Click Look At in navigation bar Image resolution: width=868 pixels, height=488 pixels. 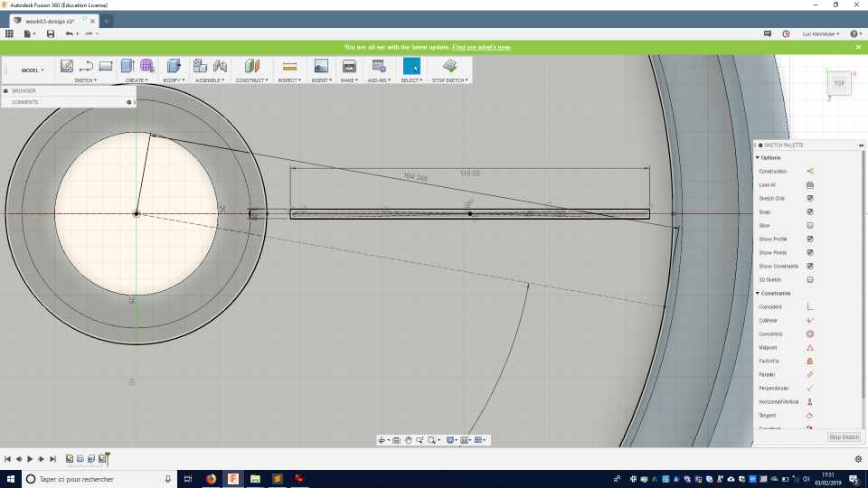coord(396,440)
